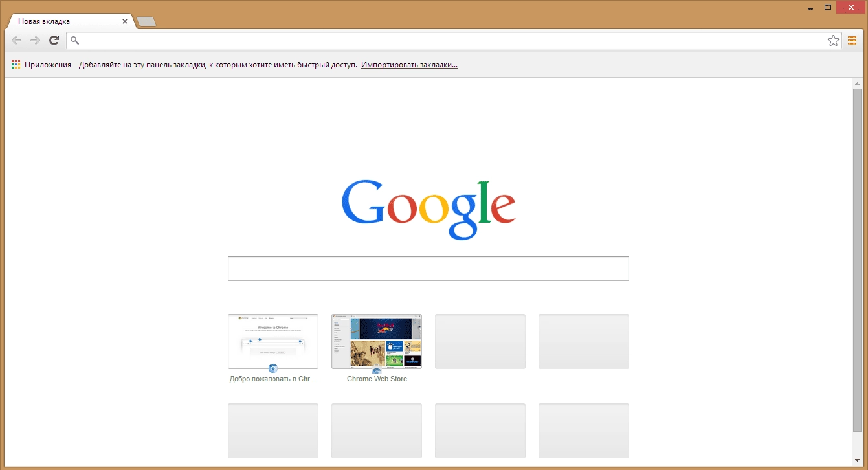868x470 pixels.
Task: Click the Импортировать закладки link
Action: (409, 65)
